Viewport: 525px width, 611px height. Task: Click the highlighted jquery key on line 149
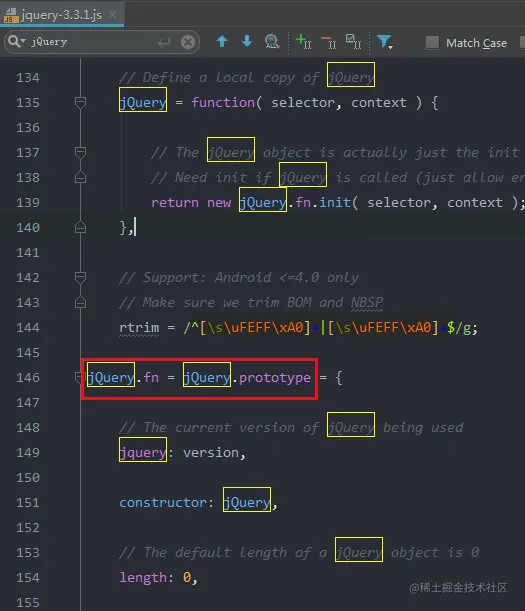coord(143,450)
